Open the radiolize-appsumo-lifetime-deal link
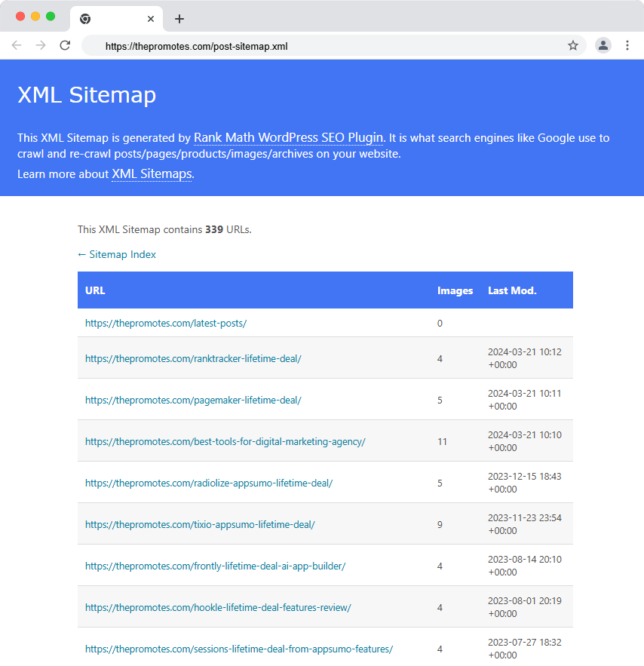This screenshot has height=666, width=644. [209, 483]
